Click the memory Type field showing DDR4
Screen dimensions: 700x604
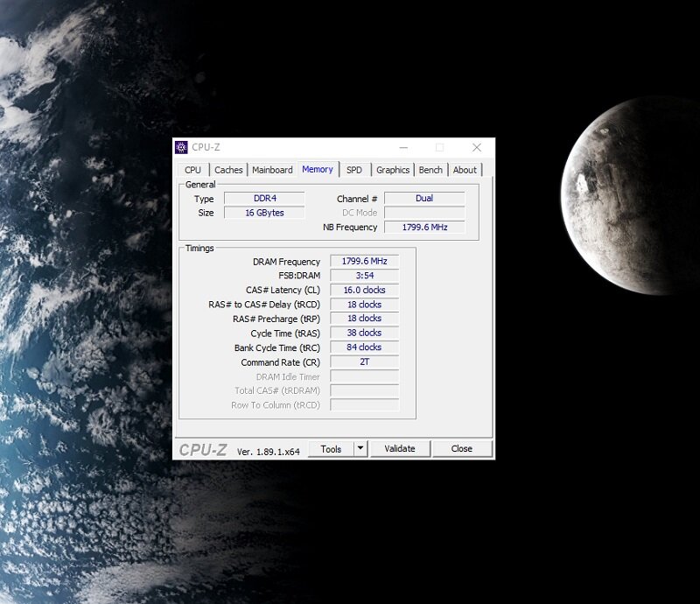(264, 199)
